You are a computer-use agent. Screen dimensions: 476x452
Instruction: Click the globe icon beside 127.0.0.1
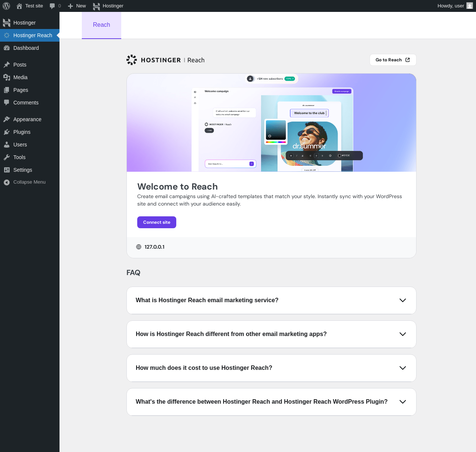[139, 247]
